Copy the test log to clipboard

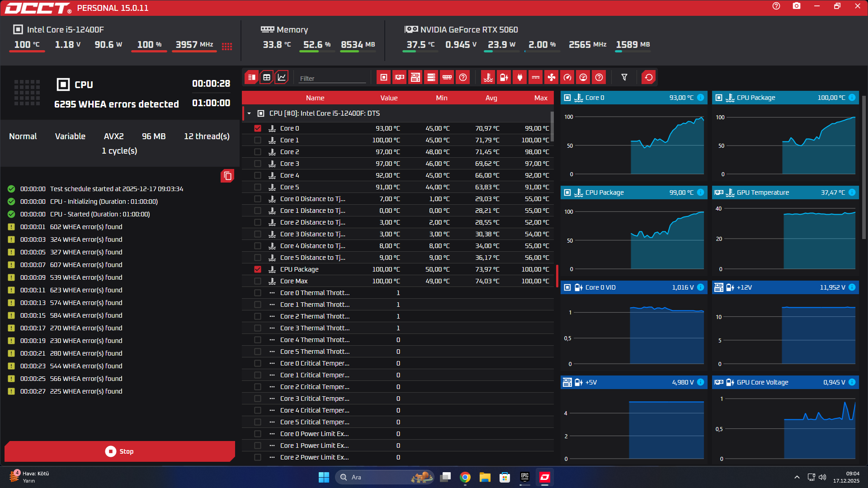pos(227,176)
